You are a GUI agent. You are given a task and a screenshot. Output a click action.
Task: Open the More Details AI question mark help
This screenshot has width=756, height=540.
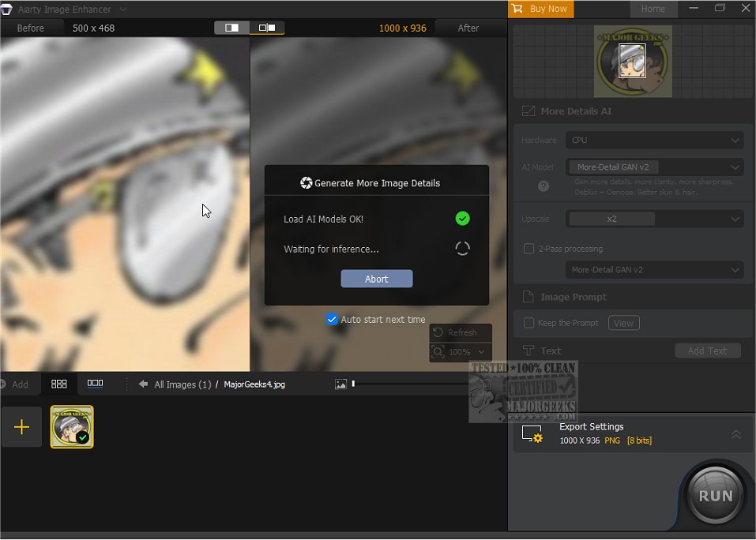[x=545, y=186]
